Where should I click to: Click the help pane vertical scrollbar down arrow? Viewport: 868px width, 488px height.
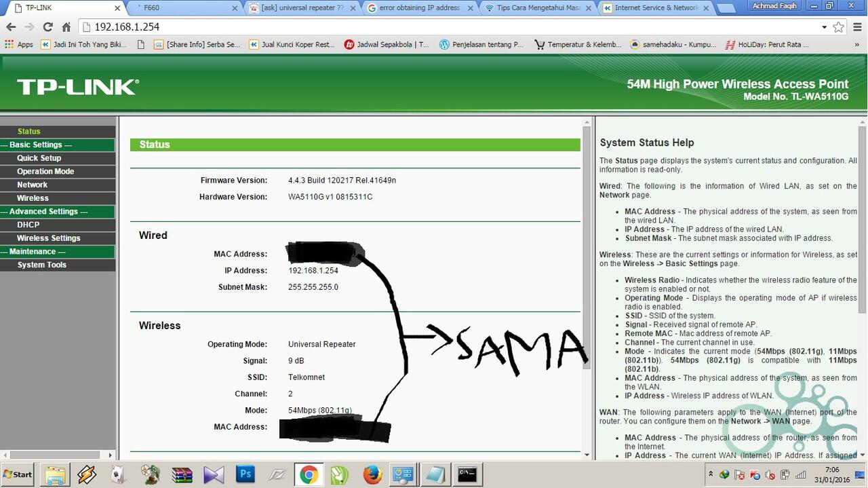point(862,454)
